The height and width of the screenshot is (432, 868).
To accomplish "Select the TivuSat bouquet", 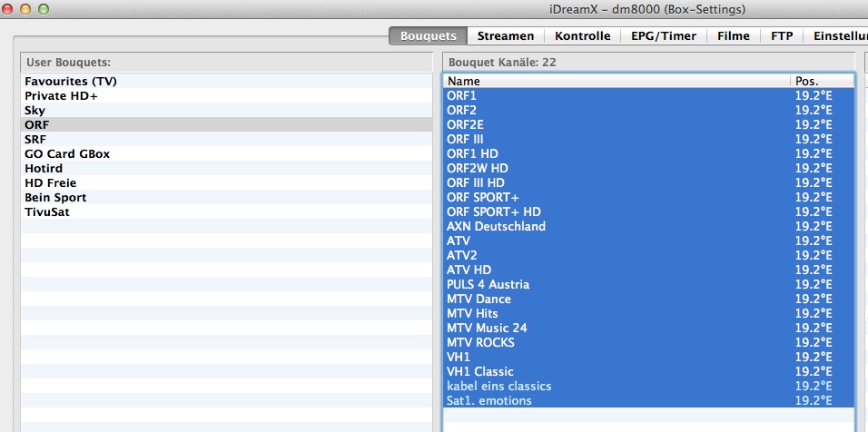I will pos(227,211).
